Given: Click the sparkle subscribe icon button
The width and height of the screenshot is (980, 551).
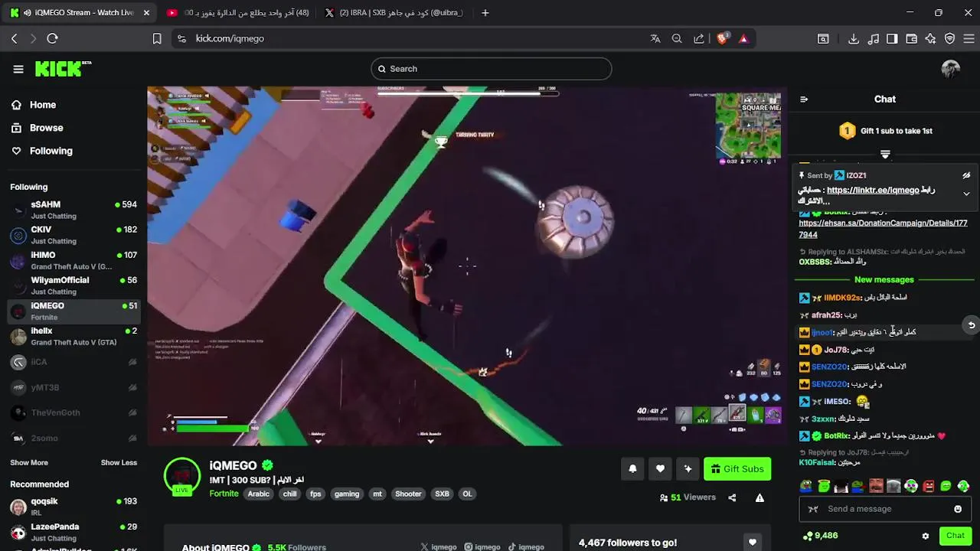Looking at the screenshot, I should (x=688, y=469).
